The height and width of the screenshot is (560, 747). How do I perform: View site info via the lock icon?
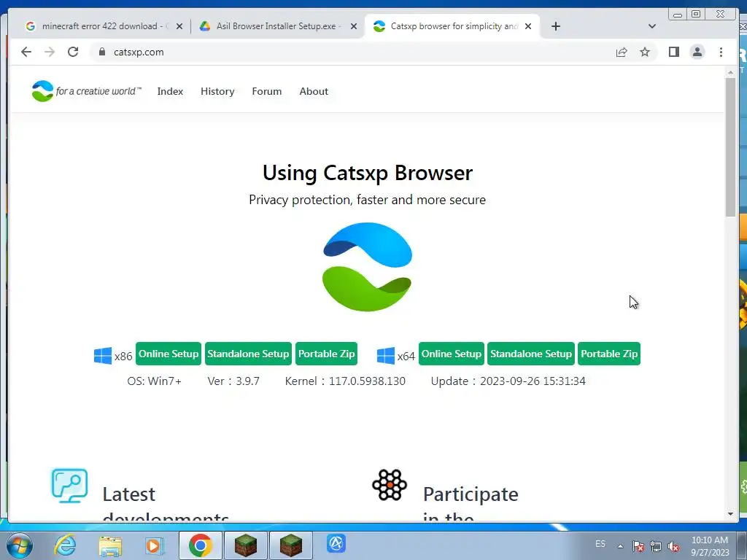coord(102,52)
